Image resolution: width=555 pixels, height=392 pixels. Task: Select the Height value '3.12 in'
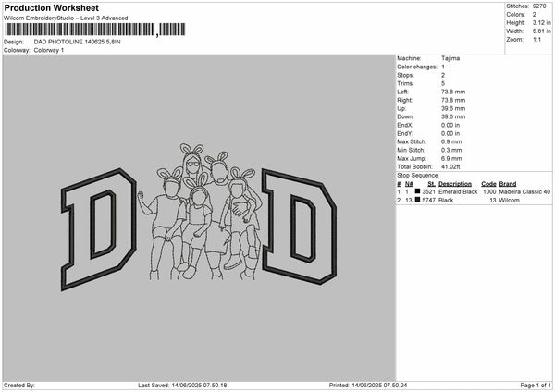point(541,22)
